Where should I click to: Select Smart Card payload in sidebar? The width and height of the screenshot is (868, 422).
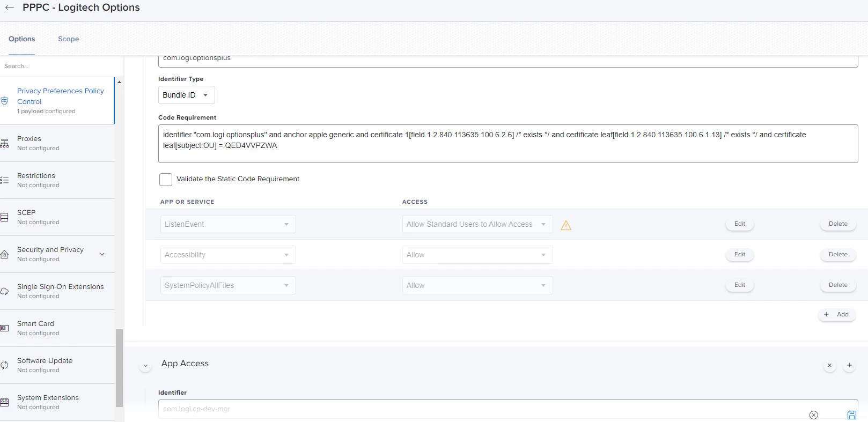57,328
